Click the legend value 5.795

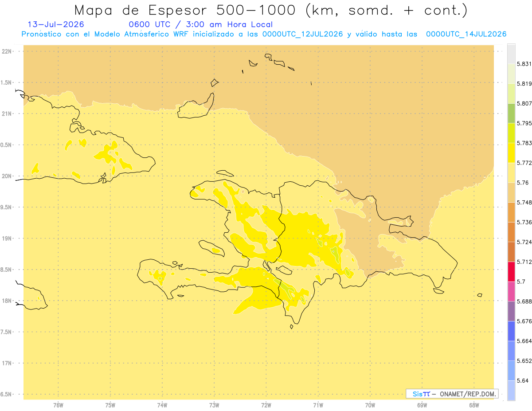click(524, 123)
